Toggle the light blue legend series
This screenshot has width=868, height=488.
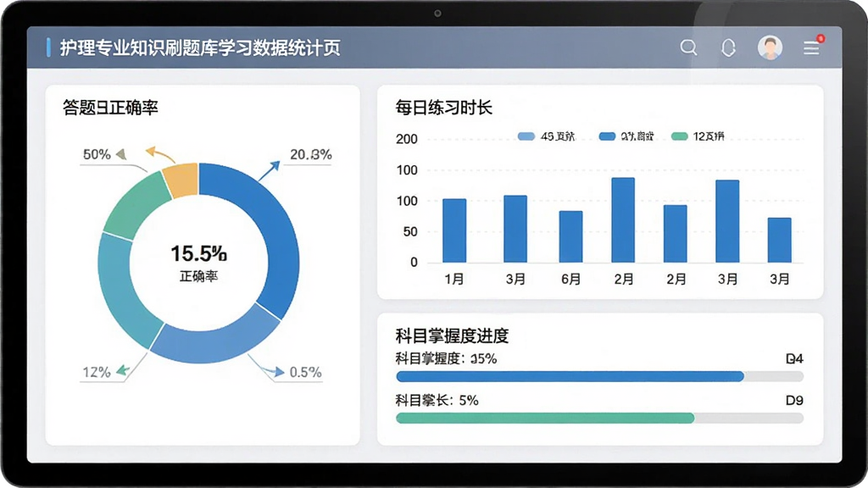[546, 136]
